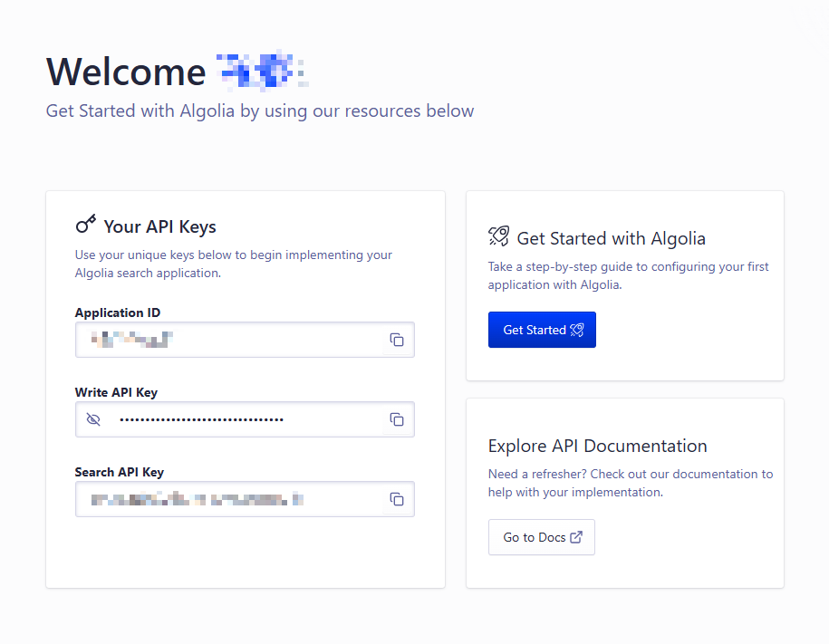Copy the Application ID value
Viewport: 829px width, 644px height.
click(397, 340)
